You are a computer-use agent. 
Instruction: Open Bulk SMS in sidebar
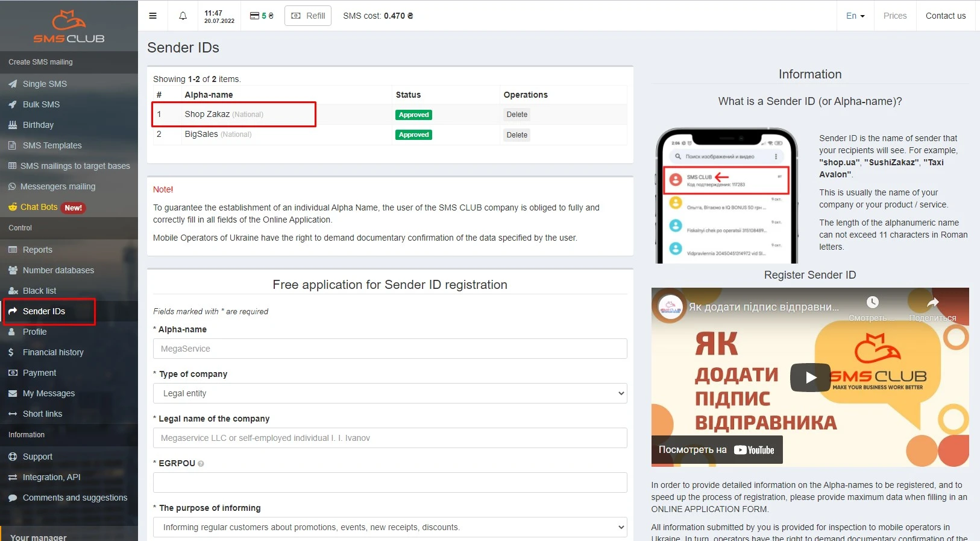41,104
